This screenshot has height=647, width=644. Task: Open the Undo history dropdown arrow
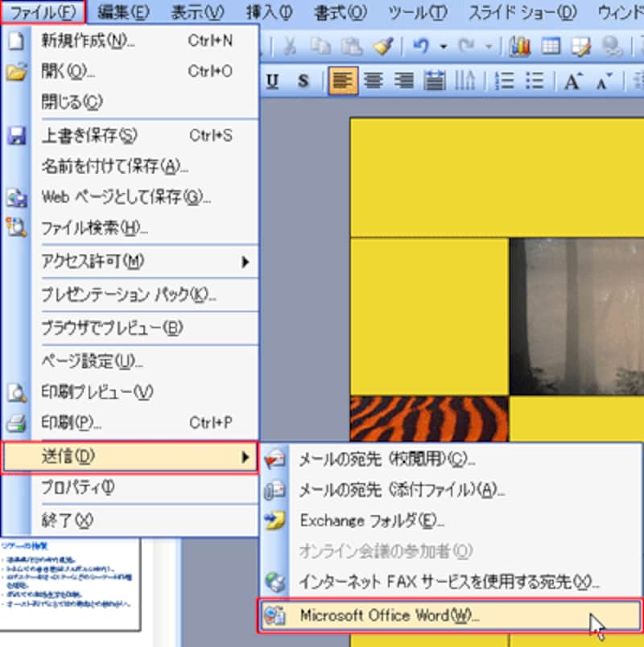click(x=443, y=47)
